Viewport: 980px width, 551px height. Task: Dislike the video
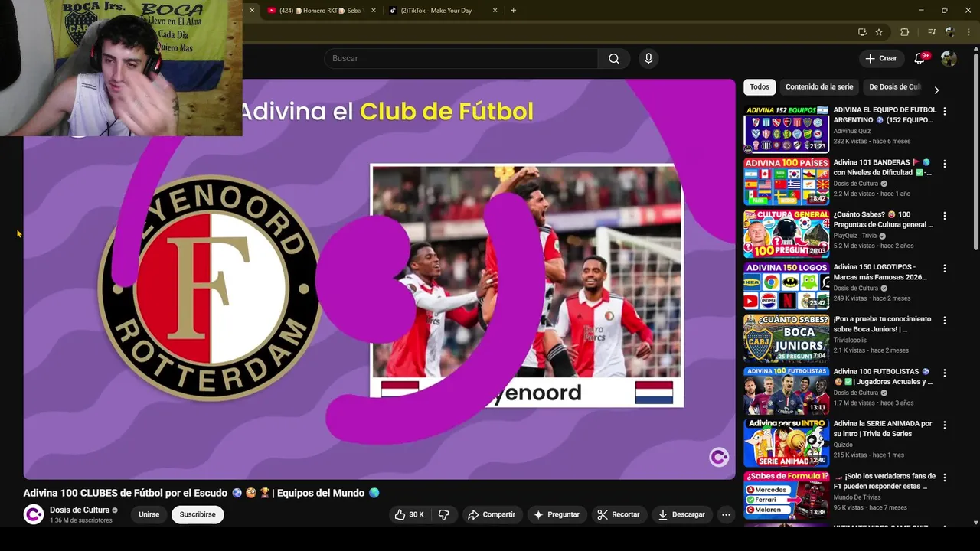click(x=443, y=514)
